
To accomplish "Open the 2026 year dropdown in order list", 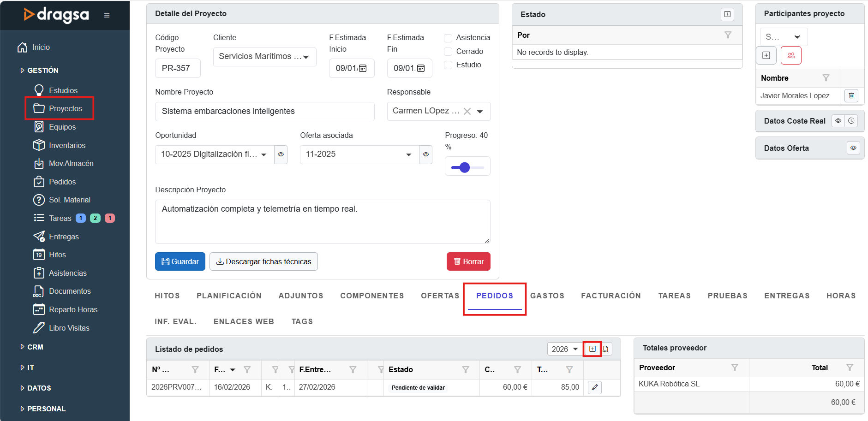I will [x=564, y=349].
